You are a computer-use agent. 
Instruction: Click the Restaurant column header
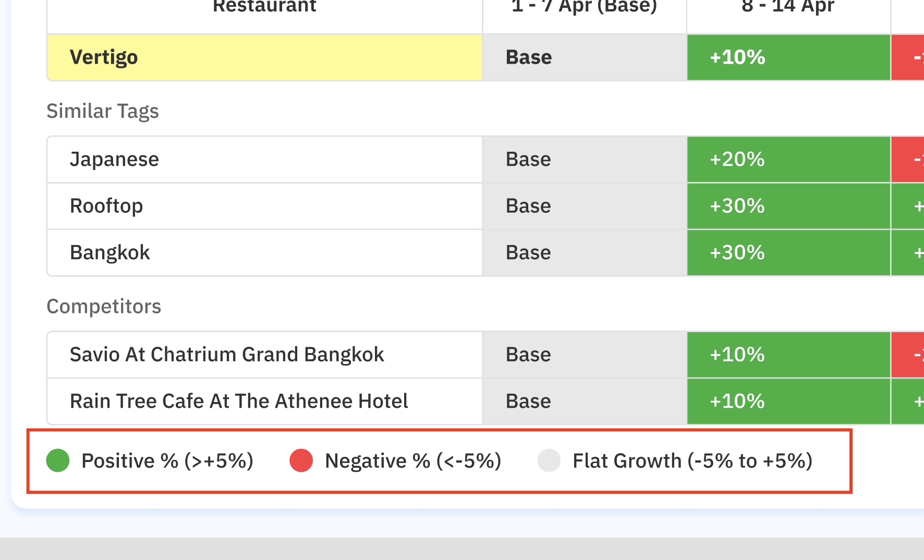[x=264, y=7]
